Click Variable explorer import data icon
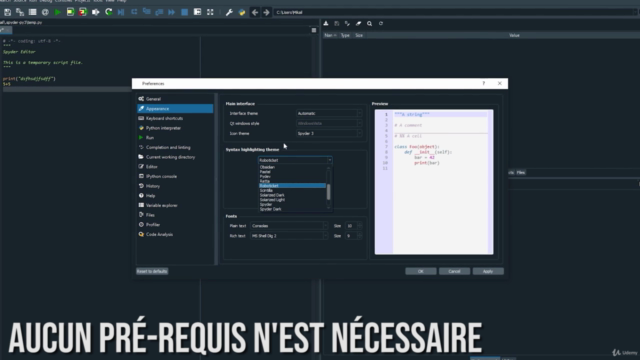640x360 pixels. coord(326,24)
